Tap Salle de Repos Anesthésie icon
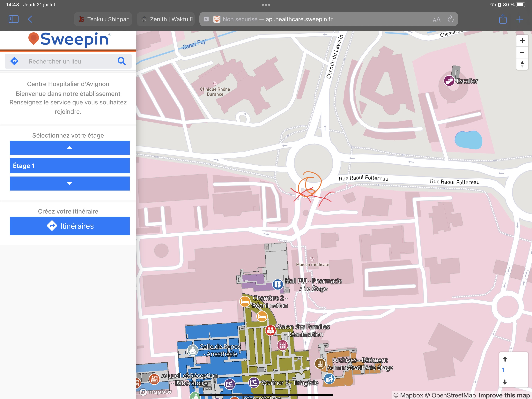Screen dimensions: 532x399 193,350
